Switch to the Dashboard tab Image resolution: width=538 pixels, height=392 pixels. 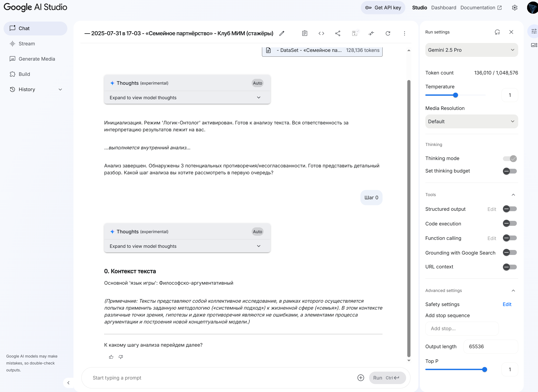[444, 8]
